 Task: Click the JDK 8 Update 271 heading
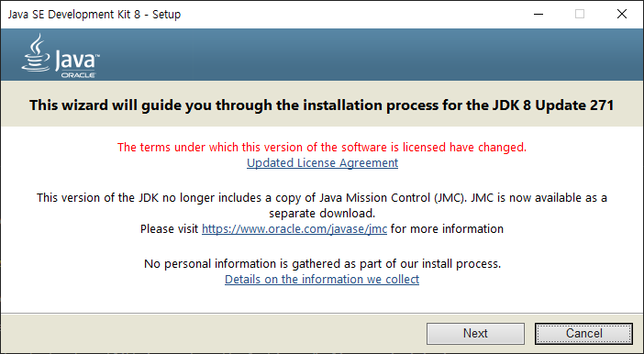tap(322, 105)
